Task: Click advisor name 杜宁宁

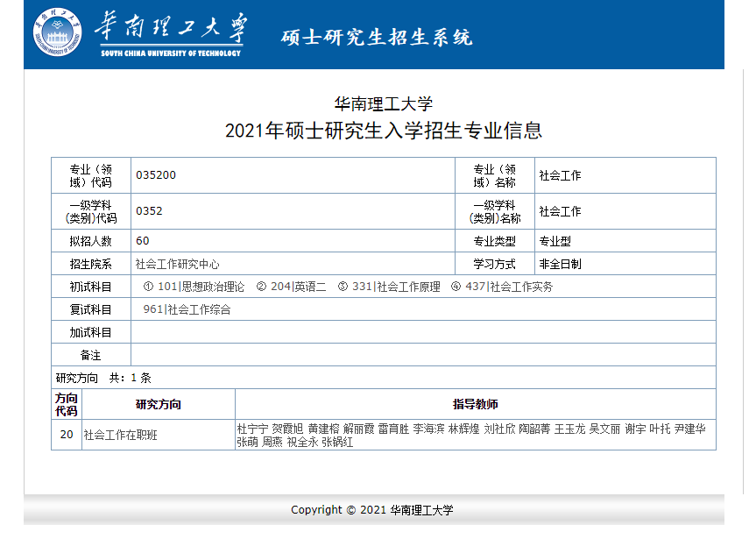Action: 252,429
